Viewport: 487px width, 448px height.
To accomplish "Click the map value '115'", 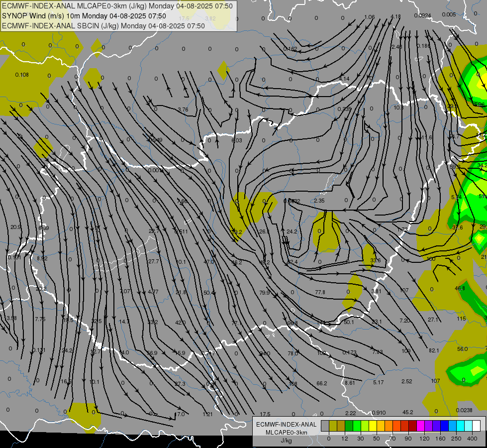I will point(461,319).
